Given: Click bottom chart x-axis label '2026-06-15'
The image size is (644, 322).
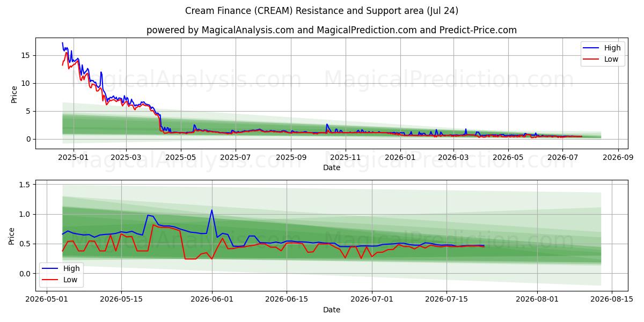Looking at the screenshot, I should pos(286,300).
